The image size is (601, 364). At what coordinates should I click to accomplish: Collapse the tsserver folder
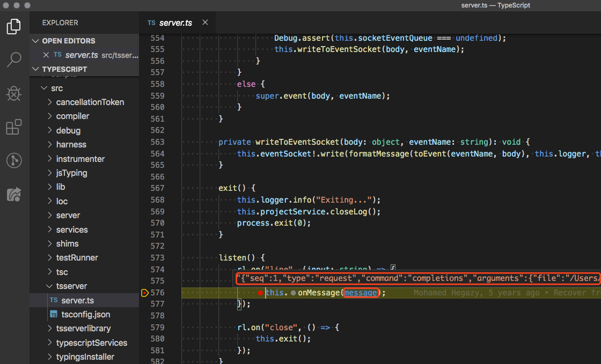(71, 286)
